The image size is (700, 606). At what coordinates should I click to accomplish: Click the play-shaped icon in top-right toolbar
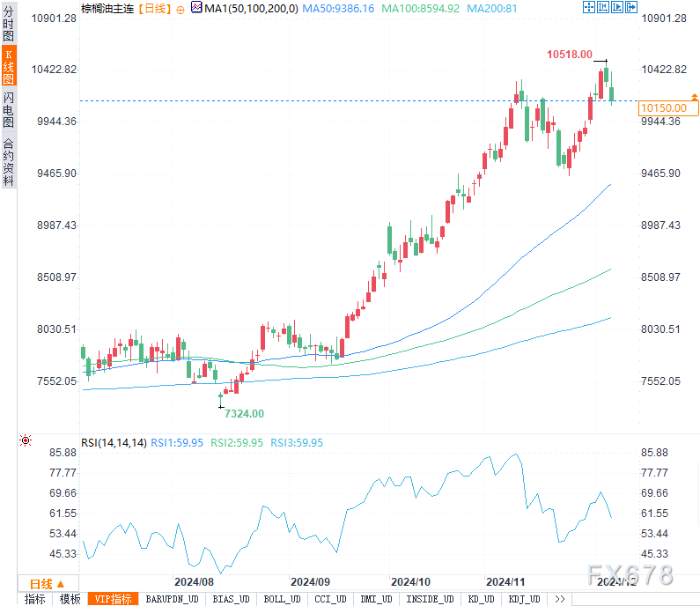(615, 7)
